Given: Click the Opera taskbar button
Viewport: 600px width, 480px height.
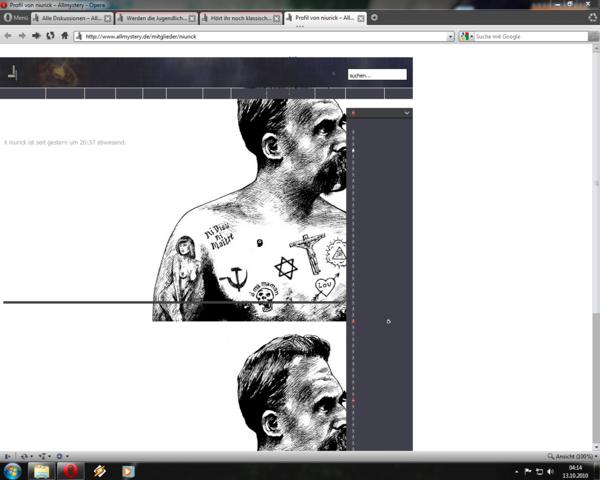Looking at the screenshot, I should pyautogui.click(x=70, y=471).
